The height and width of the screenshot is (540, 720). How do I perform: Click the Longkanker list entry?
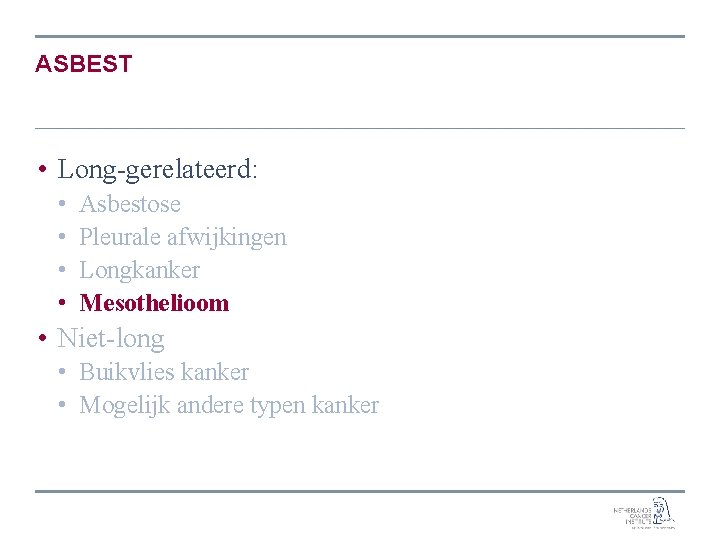point(140,270)
